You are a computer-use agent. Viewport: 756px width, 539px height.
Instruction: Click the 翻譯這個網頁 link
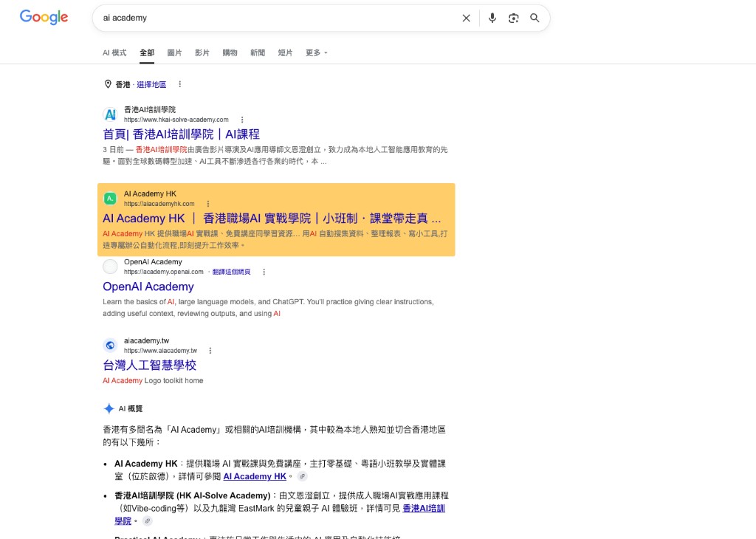[231, 272]
